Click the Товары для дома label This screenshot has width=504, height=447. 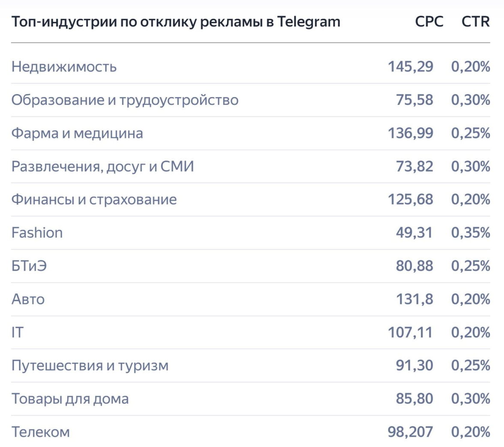70,399
